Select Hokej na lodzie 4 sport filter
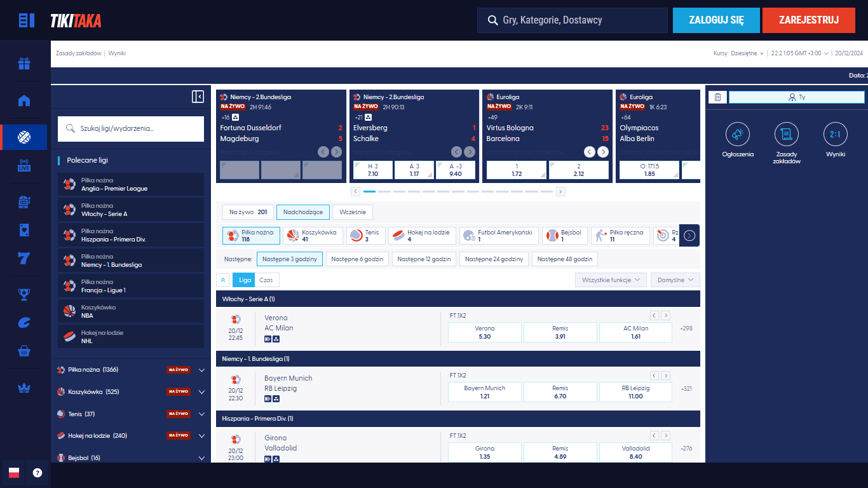The width and height of the screenshot is (868, 488). (423, 236)
